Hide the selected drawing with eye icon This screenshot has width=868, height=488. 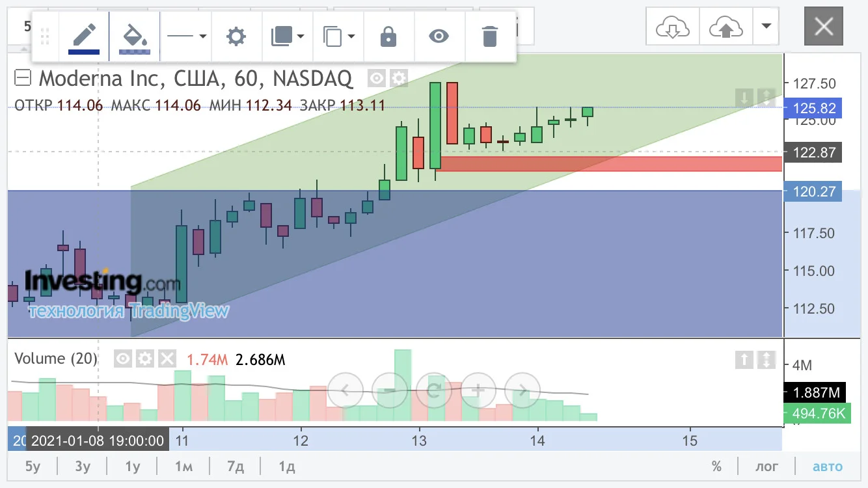click(439, 36)
